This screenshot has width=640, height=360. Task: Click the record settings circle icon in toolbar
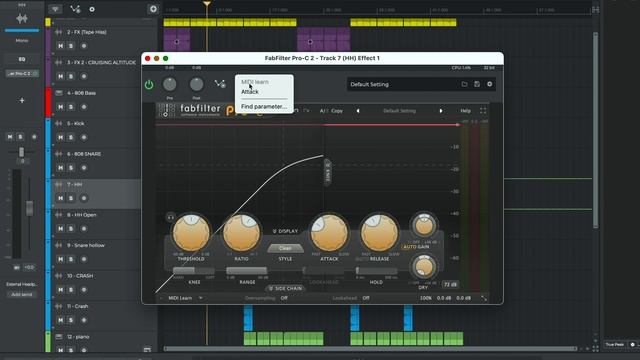tap(92, 9)
